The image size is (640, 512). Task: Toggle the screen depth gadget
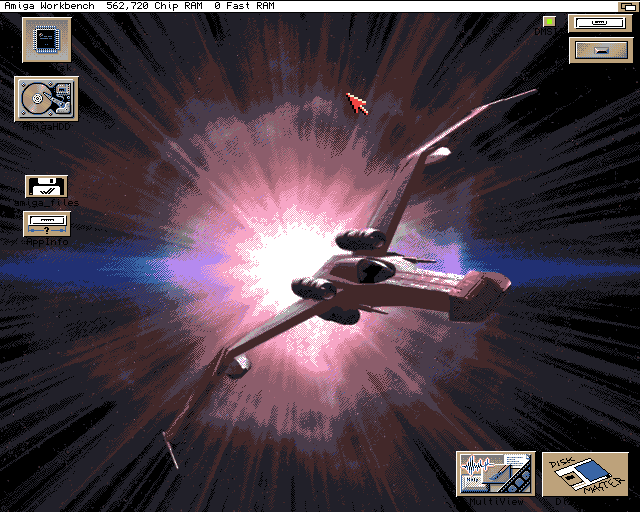pos(628,6)
